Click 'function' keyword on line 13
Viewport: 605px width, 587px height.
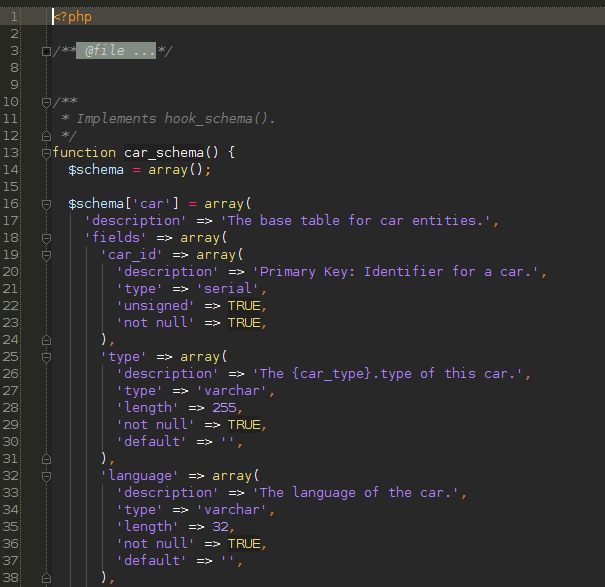pos(84,153)
